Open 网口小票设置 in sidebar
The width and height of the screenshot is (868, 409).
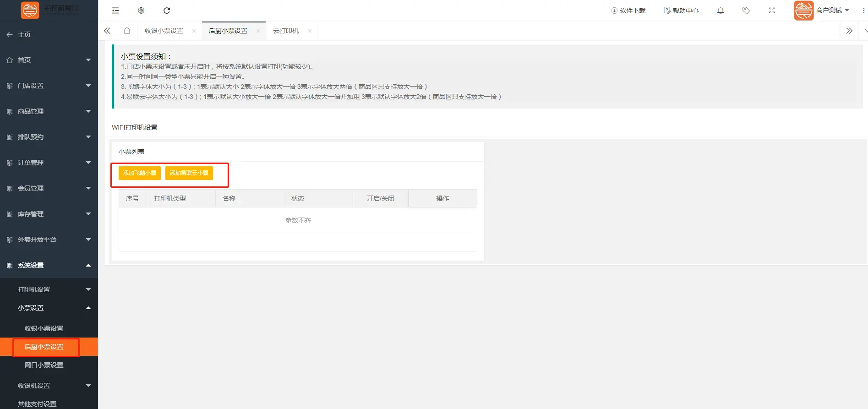click(x=44, y=365)
